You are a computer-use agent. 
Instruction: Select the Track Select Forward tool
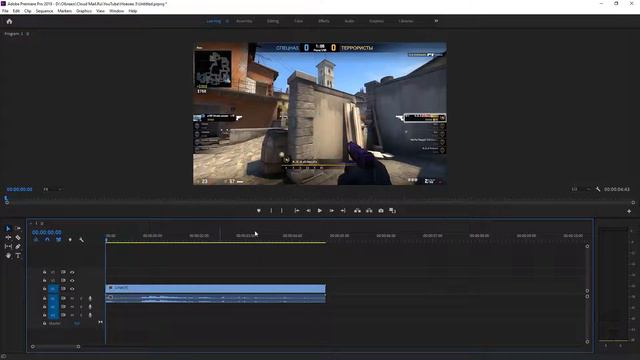pyautogui.click(x=18, y=229)
